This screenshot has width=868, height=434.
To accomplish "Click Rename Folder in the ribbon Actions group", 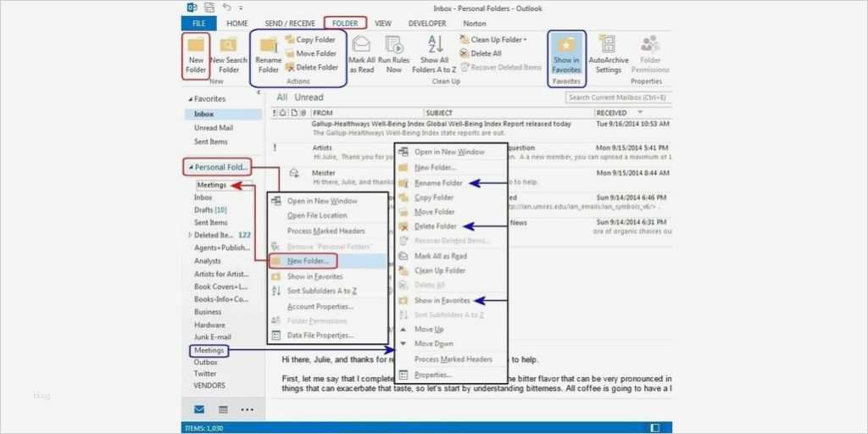I will pyautogui.click(x=269, y=56).
